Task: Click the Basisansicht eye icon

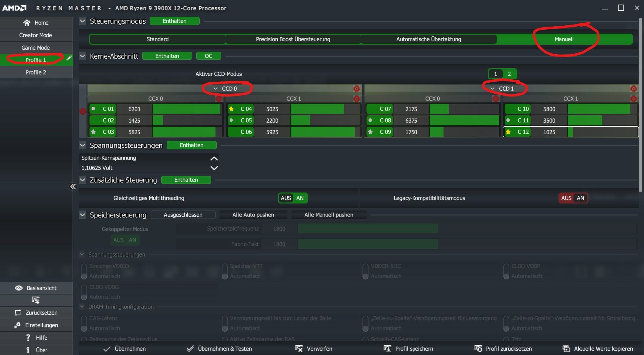Action: tap(19, 288)
